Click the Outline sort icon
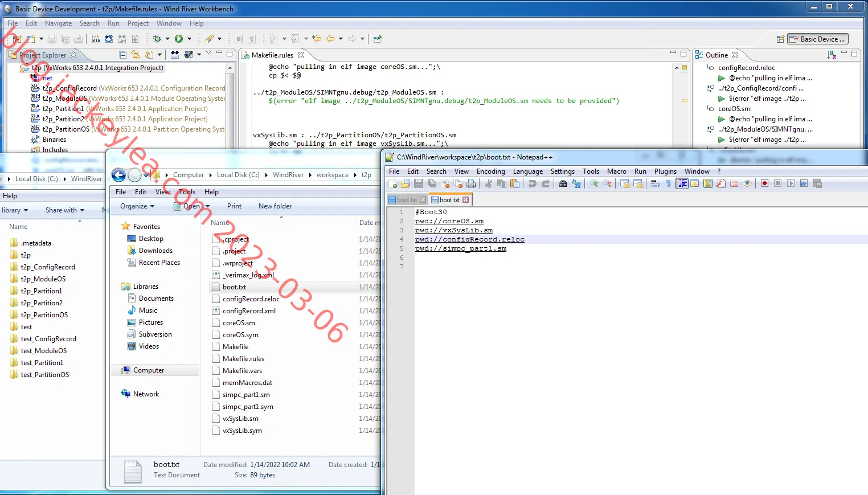Viewport: 868px width, 495px height. [832, 55]
